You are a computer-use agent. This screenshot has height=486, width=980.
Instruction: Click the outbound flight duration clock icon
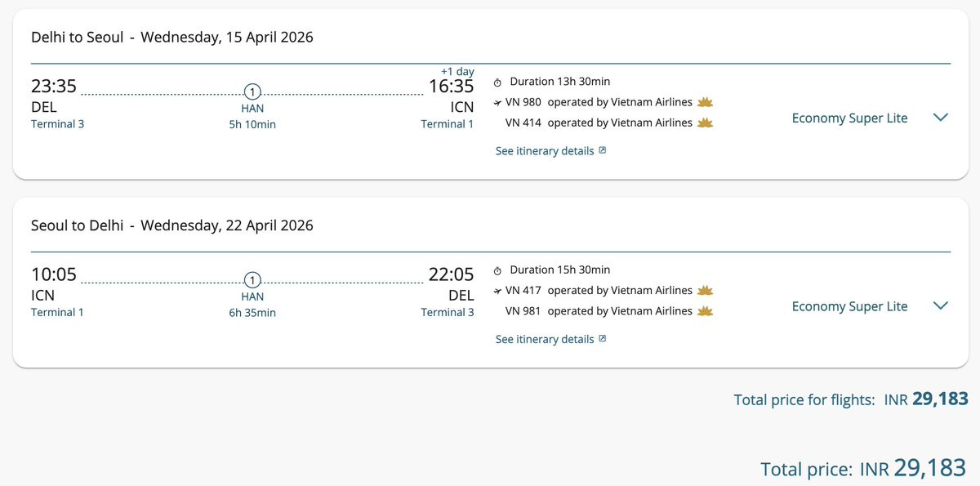click(498, 82)
